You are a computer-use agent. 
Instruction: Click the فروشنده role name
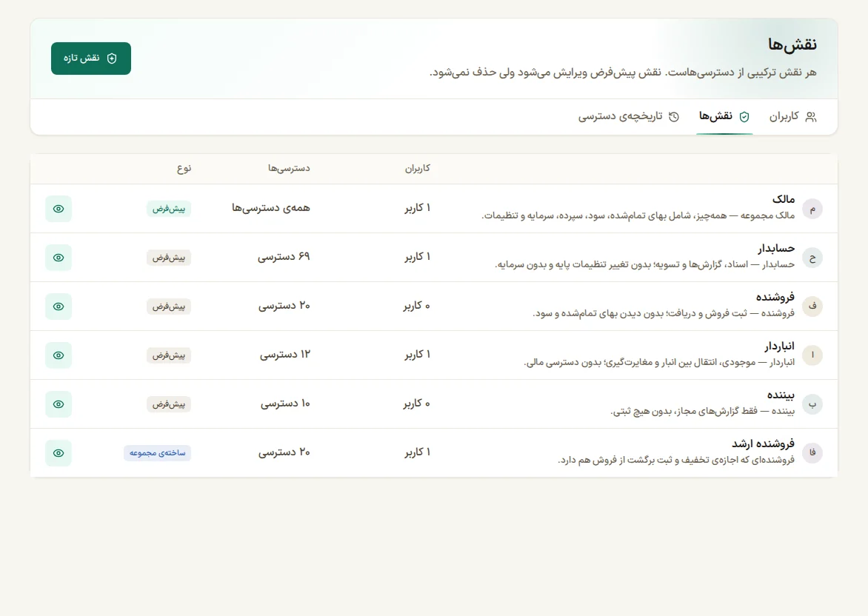point(775,297)
